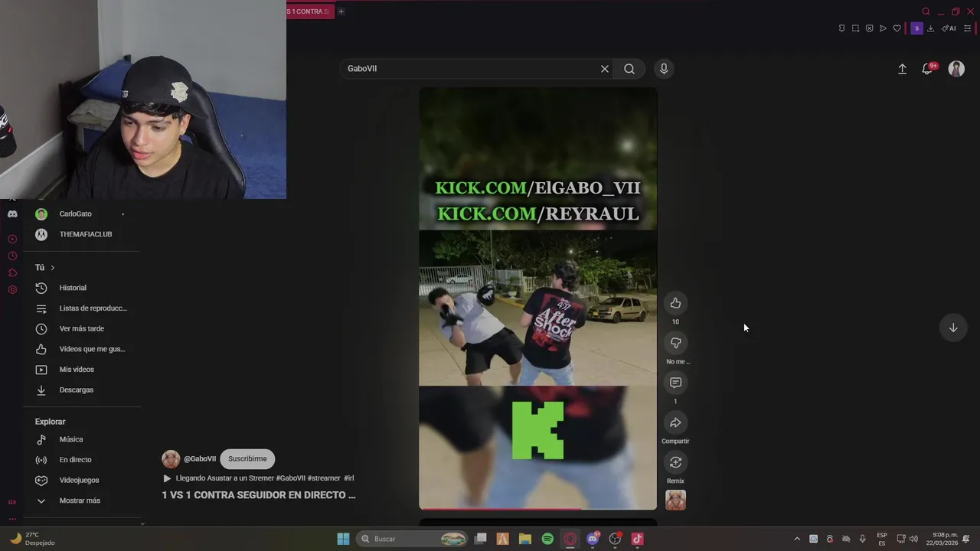This screenshot has height=551, width=980.
Task: Open the account avatar menu
Action: tap(956, 69)
